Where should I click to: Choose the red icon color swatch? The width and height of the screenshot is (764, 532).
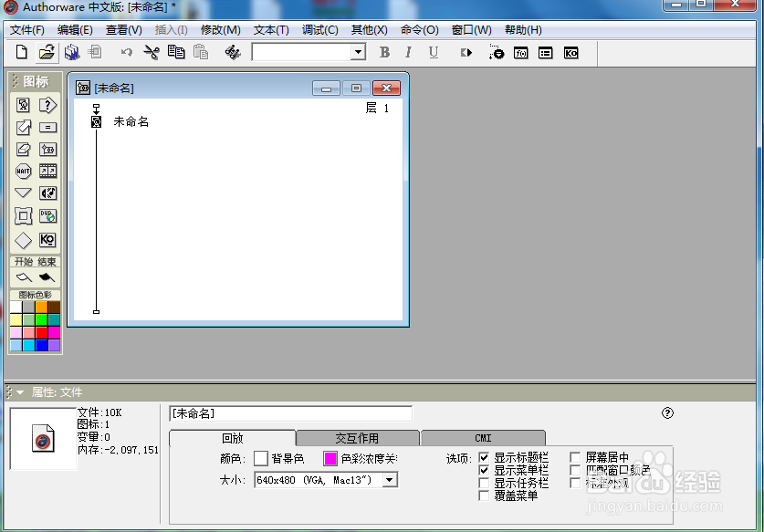tap(41, 332)
